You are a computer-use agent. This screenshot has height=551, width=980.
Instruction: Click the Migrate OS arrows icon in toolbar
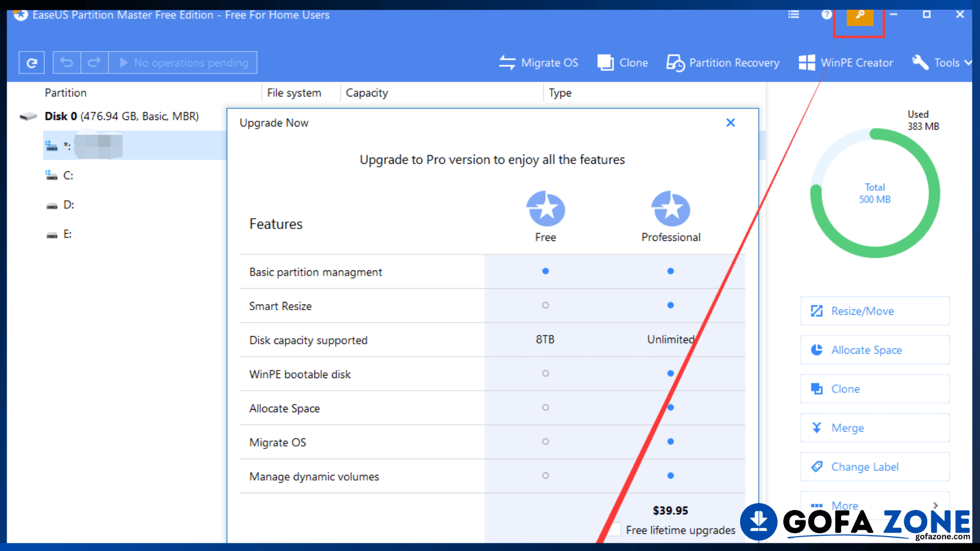pos(507,63)
